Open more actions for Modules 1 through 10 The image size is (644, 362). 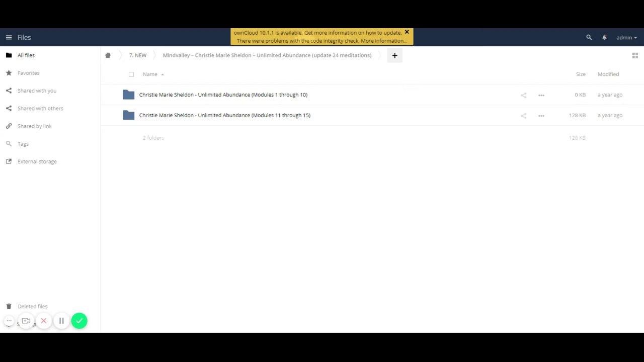[x=541, y=95]
